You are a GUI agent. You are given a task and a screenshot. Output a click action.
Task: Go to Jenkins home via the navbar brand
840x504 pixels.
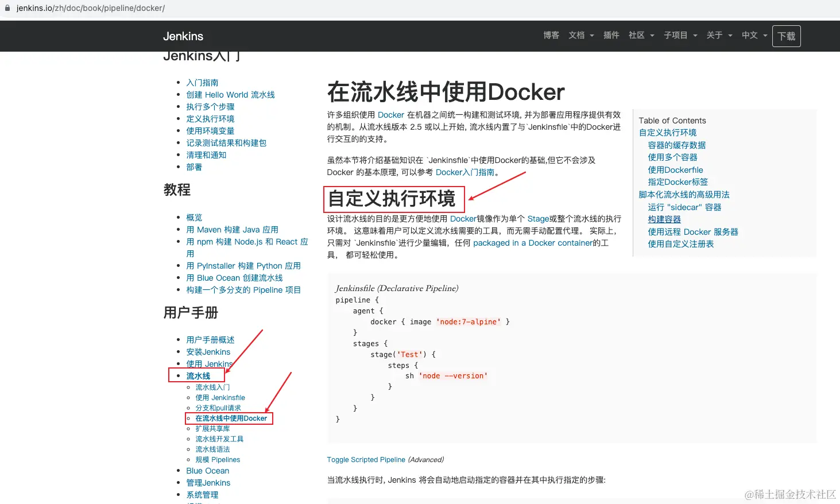tap(183, 36)
